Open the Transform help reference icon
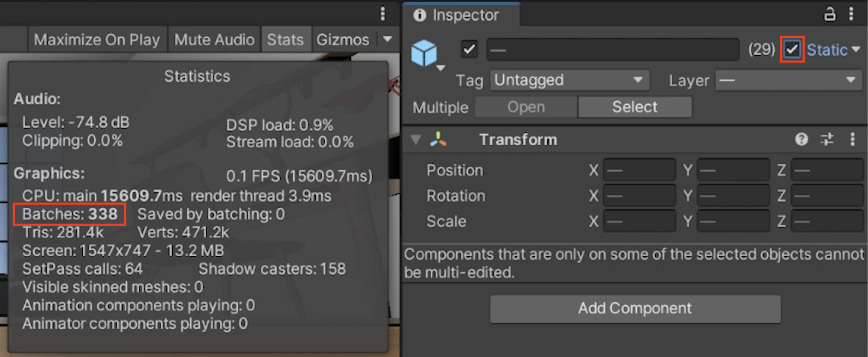This screenshot has width=868, height=357. coord(801,139)
